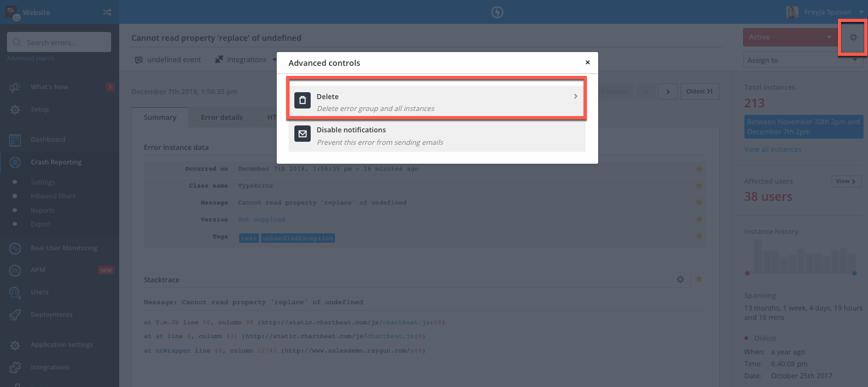Click the lightning bolt icon in top bar
Viewport: 868px width, 387px height.
(x=497, y=12)
